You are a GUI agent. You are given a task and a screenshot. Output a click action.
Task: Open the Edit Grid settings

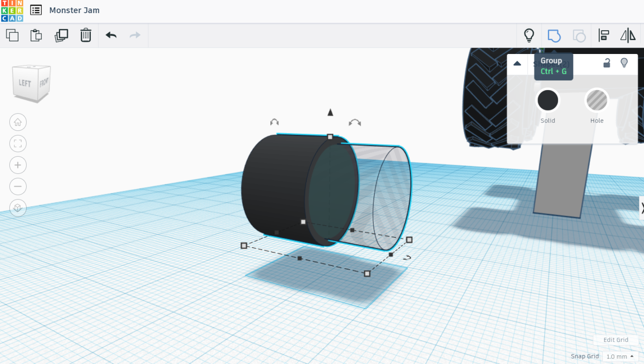(616, 340)
